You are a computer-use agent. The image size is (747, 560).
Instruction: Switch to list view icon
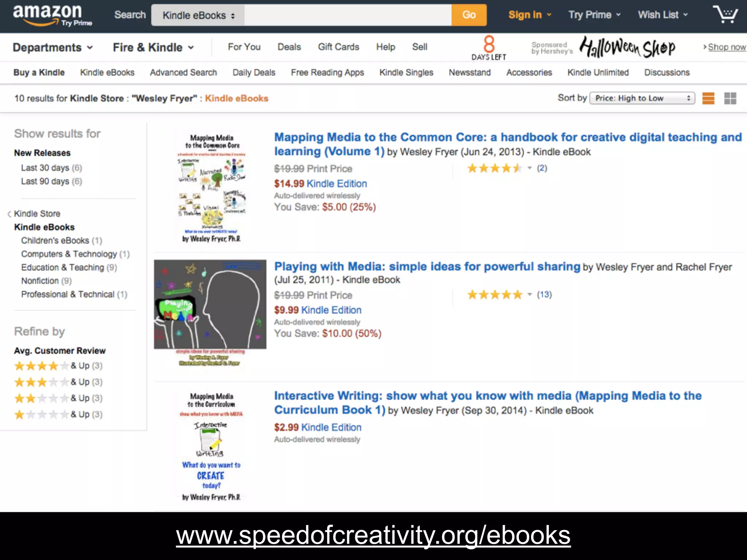(x=708, y=98)
